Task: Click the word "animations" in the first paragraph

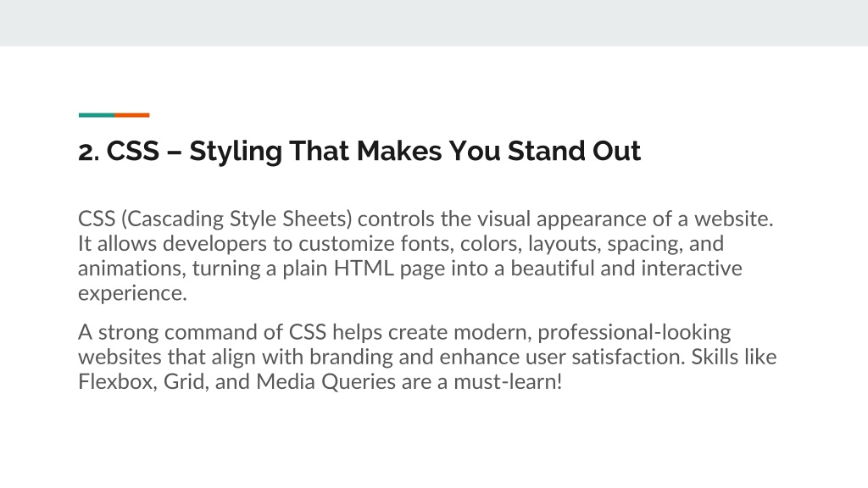Action: point(131,269)
